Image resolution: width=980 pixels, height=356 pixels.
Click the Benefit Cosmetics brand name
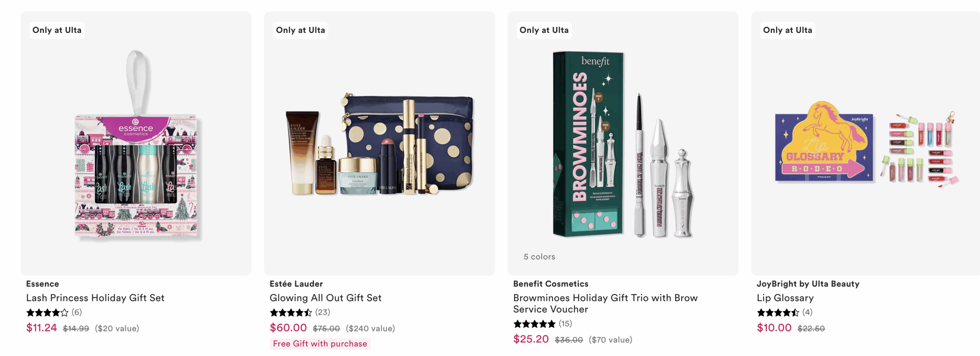click(x=550, y=284)
